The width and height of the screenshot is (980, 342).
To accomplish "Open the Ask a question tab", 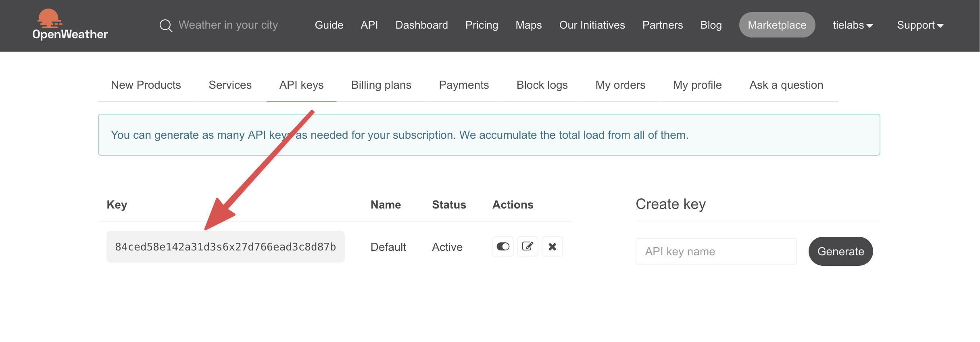I will pos(786,85).
